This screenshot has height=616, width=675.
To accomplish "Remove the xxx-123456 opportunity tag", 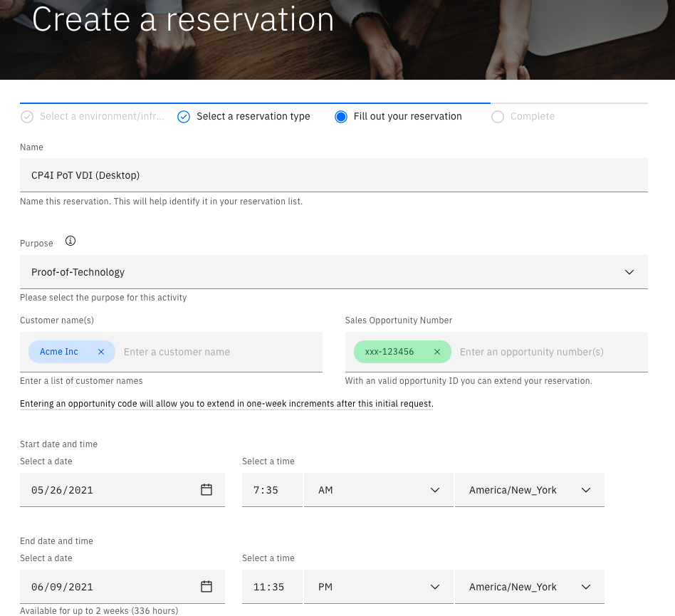I will [437, 352].
